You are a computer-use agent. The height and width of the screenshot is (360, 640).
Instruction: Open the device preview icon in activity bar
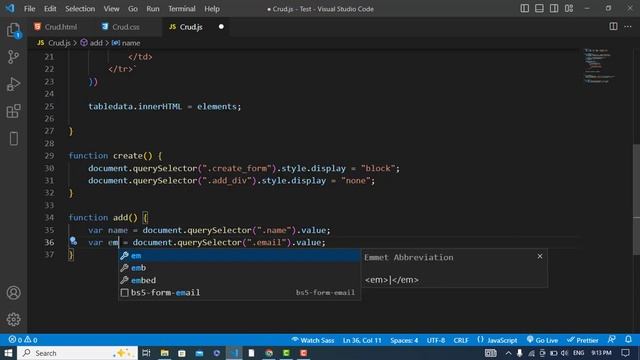click(13, 139)
